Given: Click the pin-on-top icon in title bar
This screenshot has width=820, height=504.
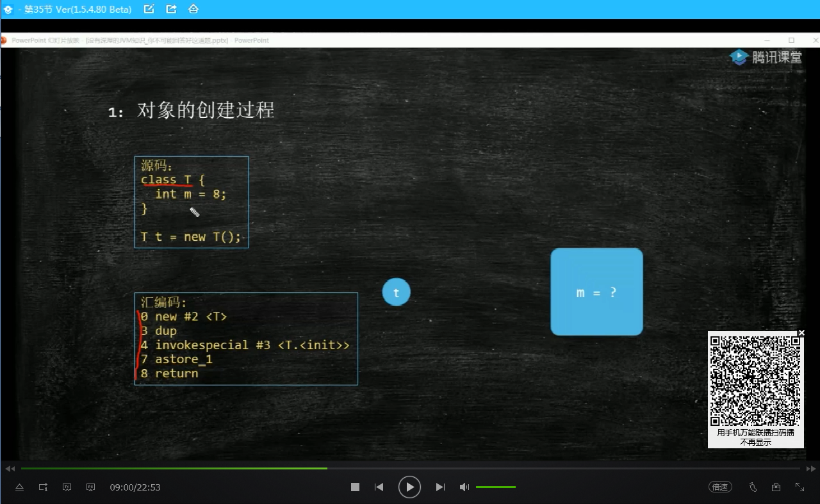Looking at the screenshot, I should click(x=193, y=9).
